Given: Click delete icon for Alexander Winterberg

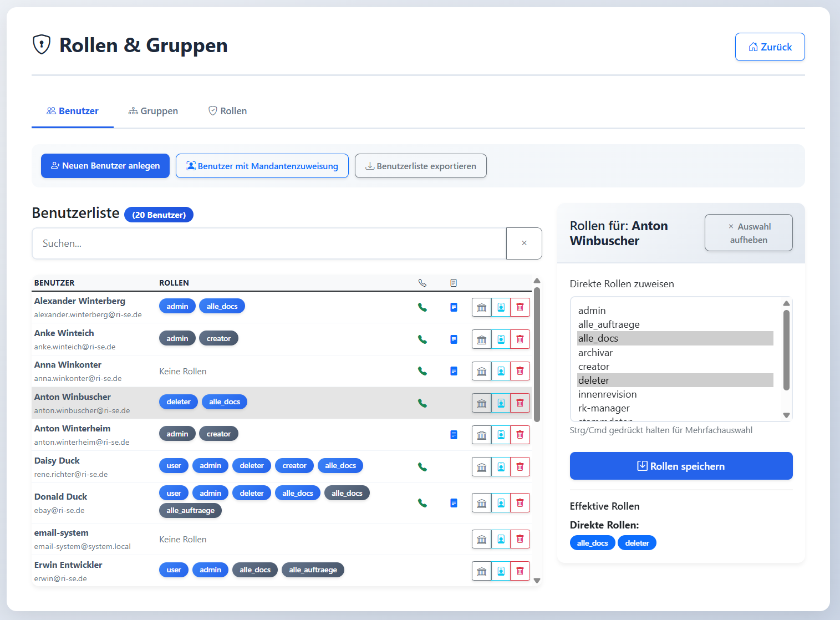Looking at the screenshot, I should click(520, 307).
